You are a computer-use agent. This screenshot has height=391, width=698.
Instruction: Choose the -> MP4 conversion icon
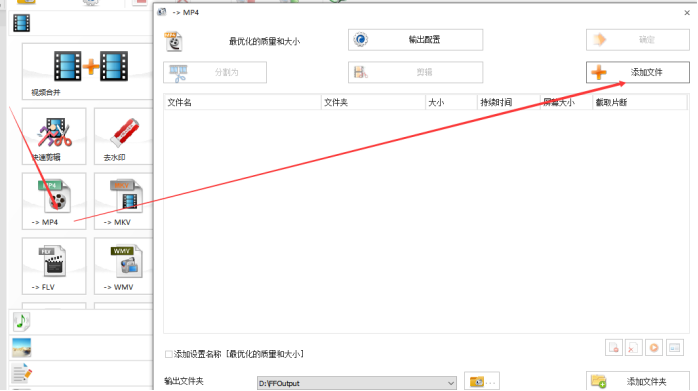coord(54,201)
